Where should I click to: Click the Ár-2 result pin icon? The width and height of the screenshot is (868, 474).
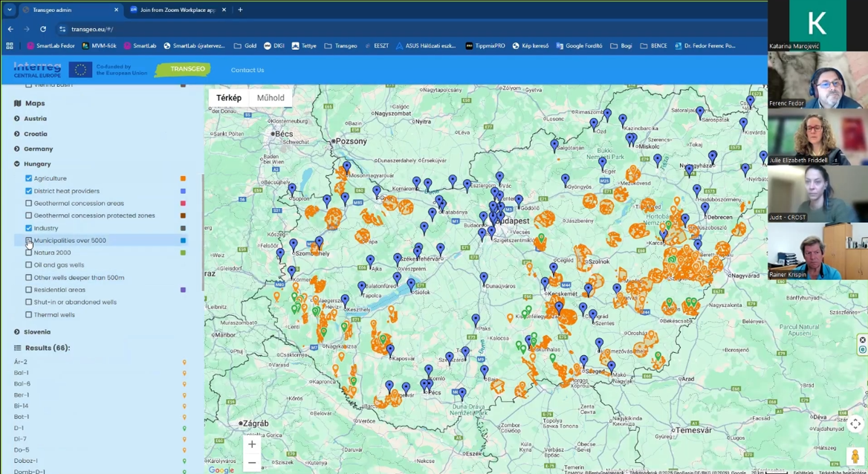point(184,362)
